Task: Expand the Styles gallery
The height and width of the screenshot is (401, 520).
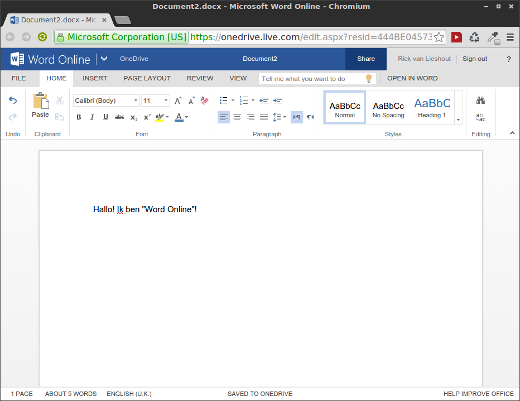Action: [x=459, y=120]
